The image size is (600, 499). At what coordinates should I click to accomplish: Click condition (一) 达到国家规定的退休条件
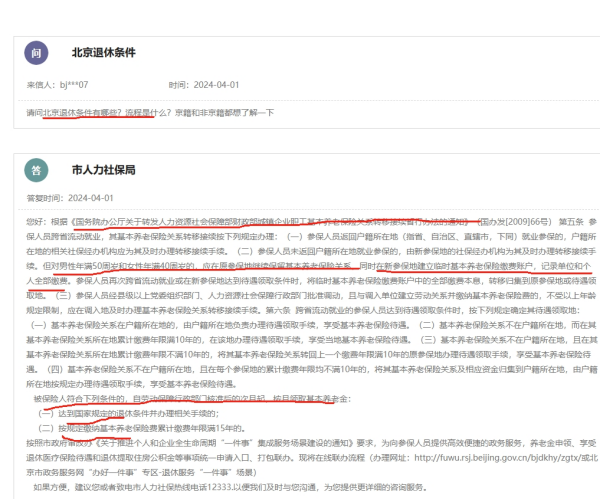[x=129, y=414]
